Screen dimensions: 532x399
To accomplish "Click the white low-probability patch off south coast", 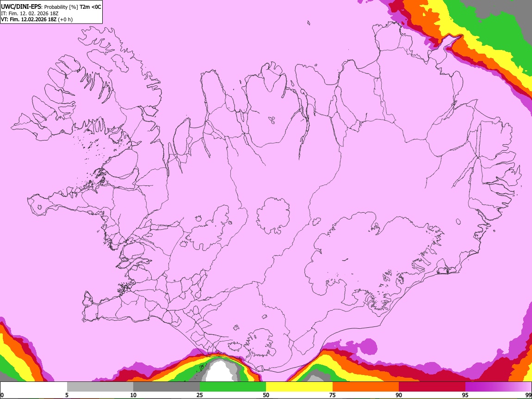I will (x=219, y=372).
